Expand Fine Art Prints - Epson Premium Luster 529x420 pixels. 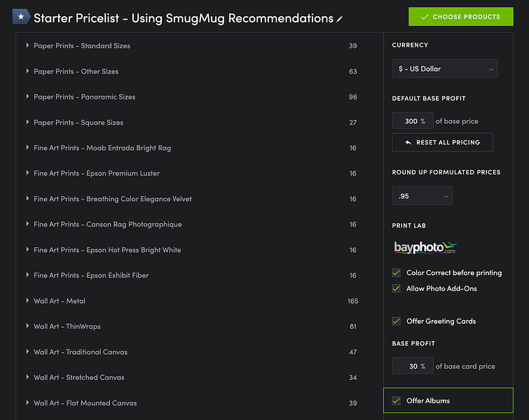pos(27,174)
